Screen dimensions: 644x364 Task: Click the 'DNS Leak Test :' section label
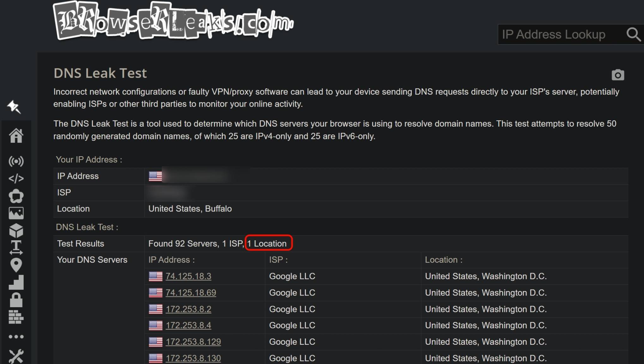click(87, 227)
